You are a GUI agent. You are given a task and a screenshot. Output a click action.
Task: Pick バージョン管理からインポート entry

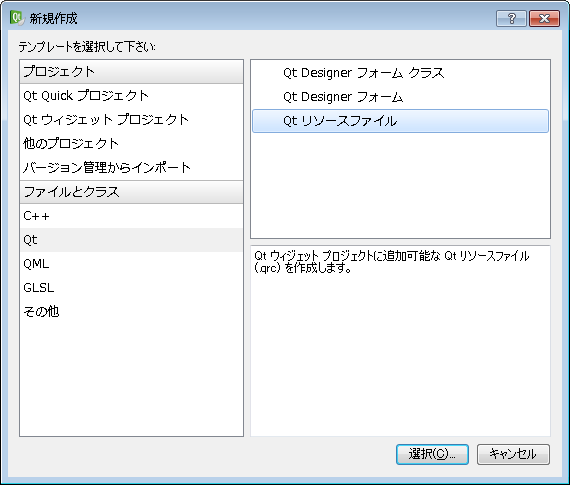(x=131, y=168)
